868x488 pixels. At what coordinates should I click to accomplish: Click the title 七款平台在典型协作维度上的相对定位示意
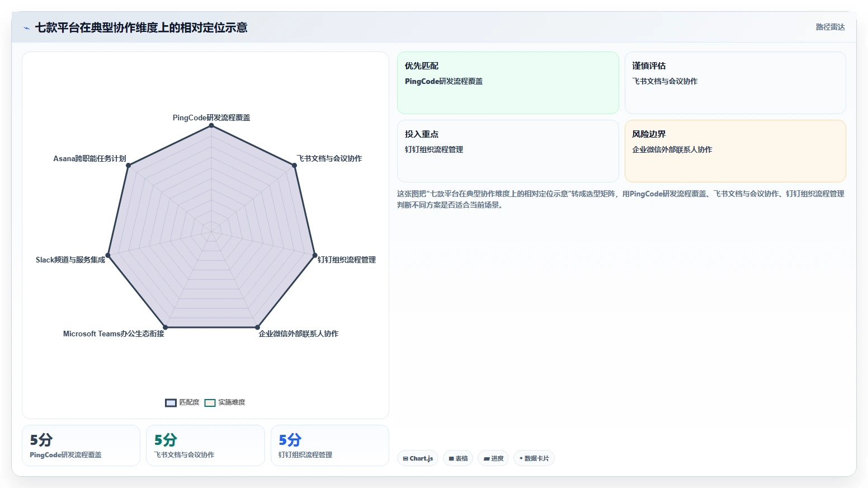141,27
